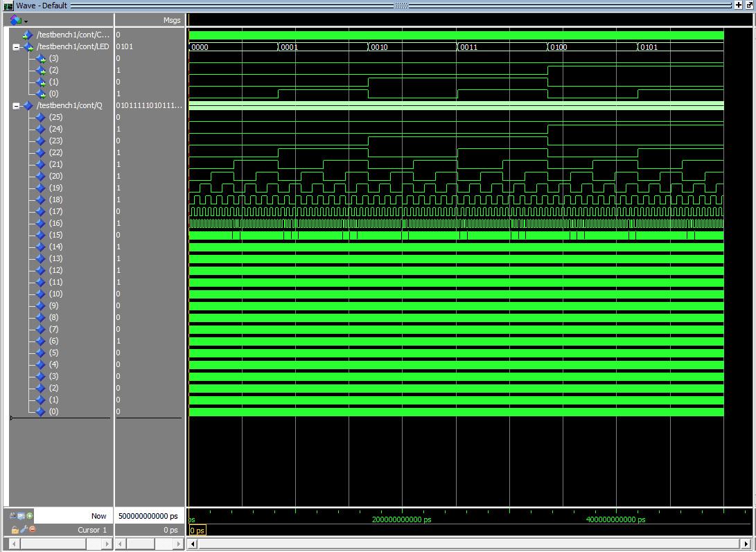
Task: Click the 0 ps cursor time box
Action: click(197, 531)
